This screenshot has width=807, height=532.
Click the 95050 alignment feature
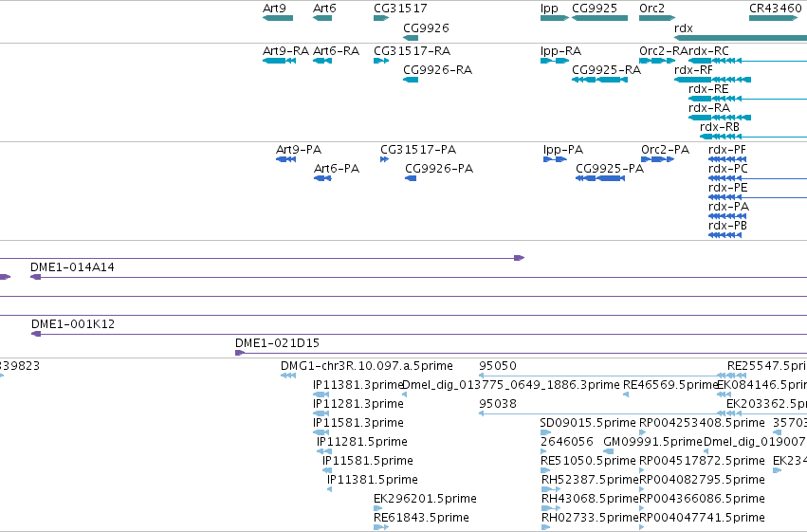tap(613, 376)
